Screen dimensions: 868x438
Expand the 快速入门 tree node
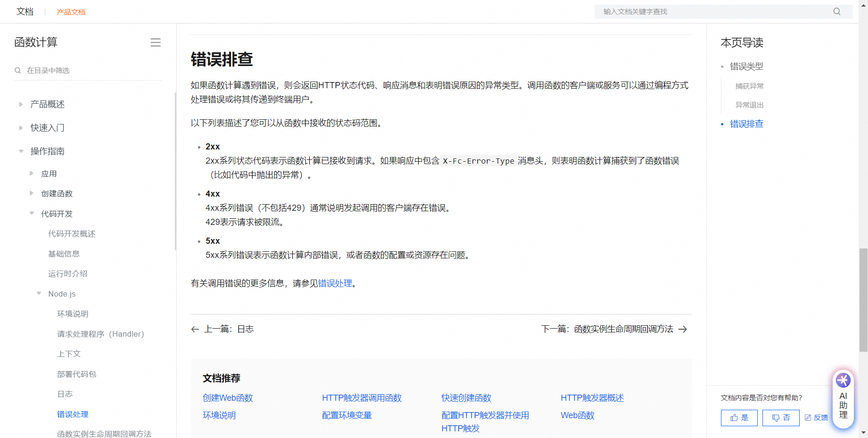point(21,128)
